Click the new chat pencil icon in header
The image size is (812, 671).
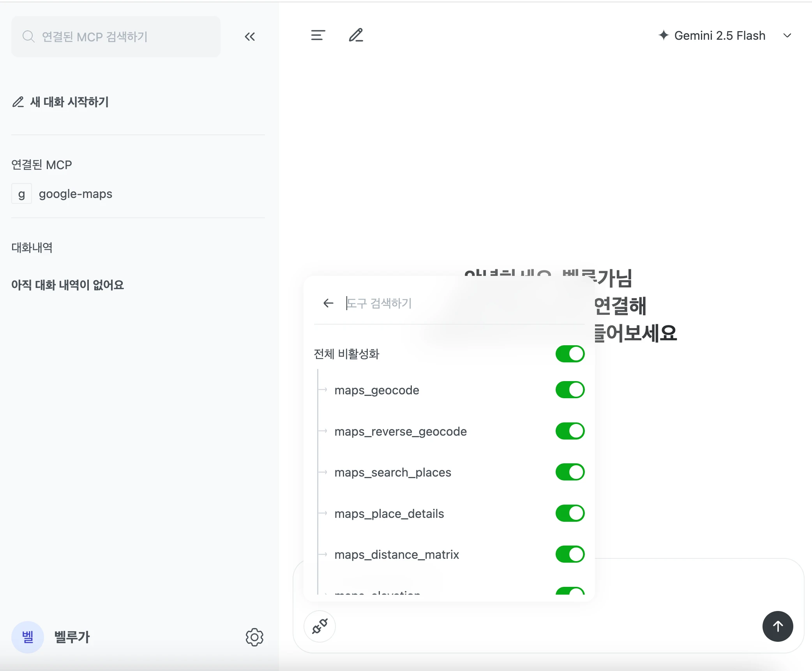click(356, 35)
